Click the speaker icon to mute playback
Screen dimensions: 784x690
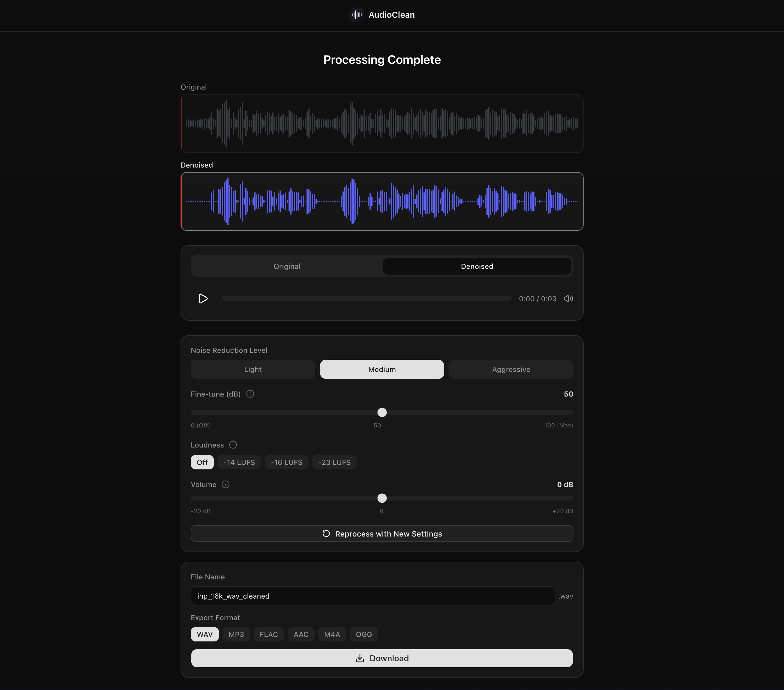click(568, 299)
